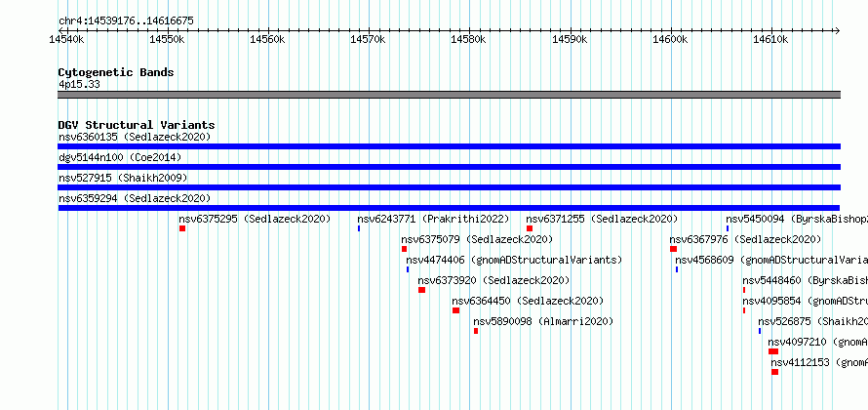
Task: Select the nsv4095854 gnomAD label
Action: coord(805,301)
